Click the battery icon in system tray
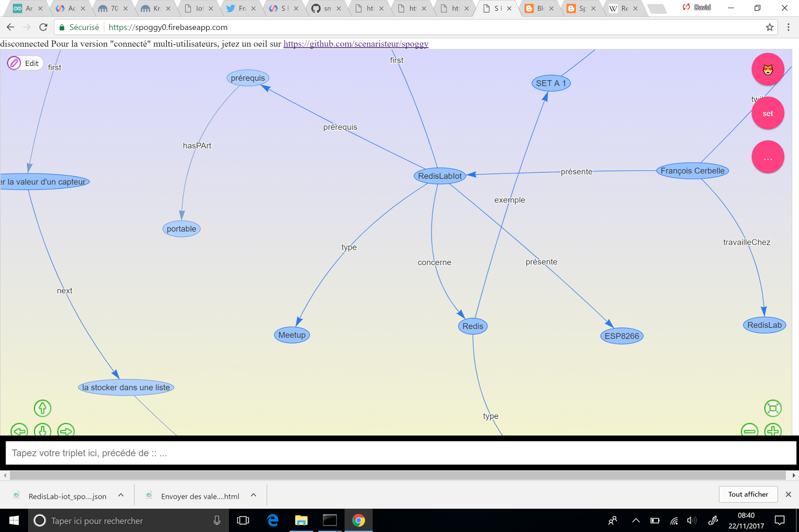This screenshot has width=799, height=532. (655, 521)
